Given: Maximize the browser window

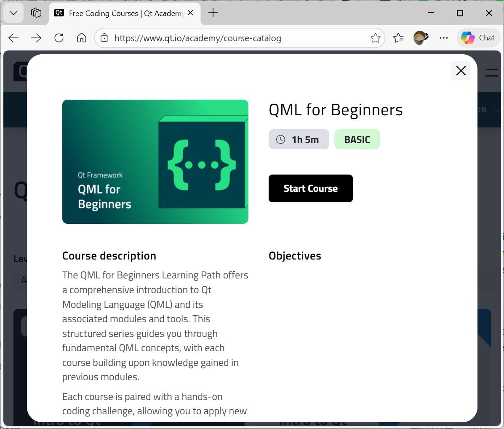Looking at the screenshot, I should pos(460,13).
